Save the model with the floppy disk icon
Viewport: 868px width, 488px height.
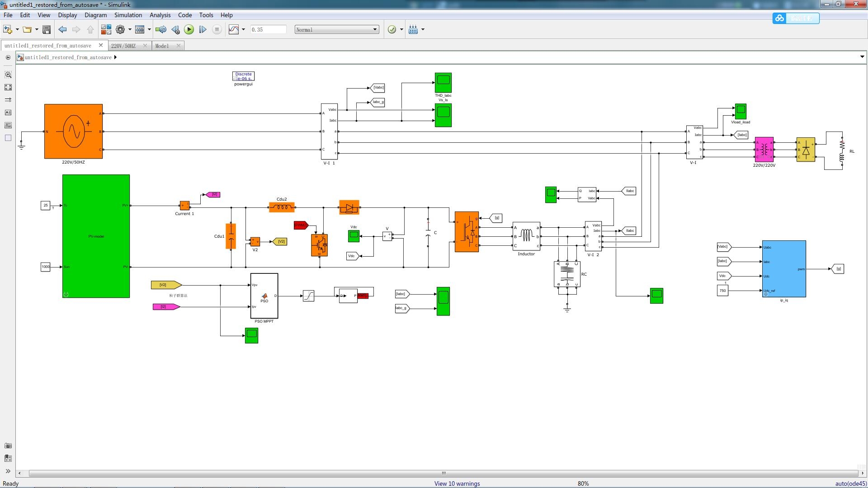coord(46,29)
